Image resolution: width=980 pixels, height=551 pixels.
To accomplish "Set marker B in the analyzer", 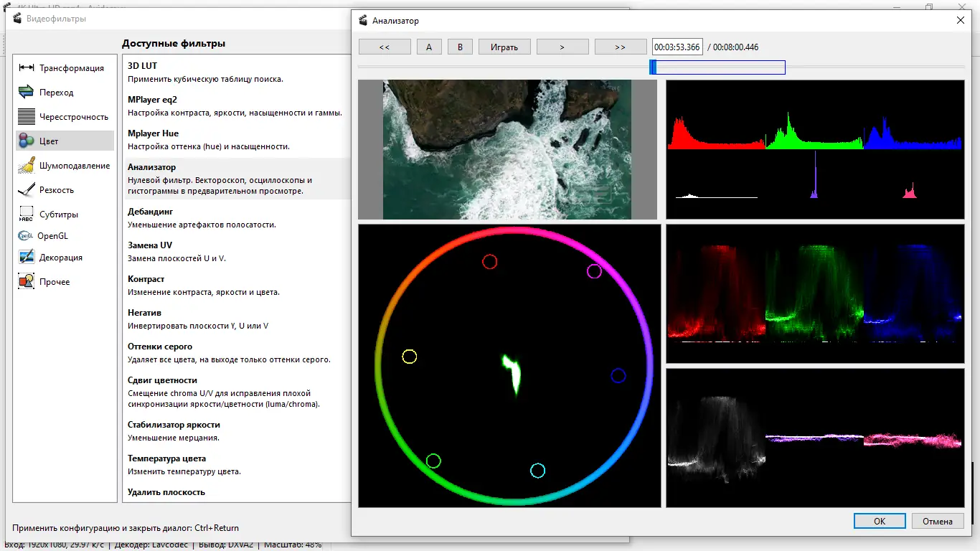I will (460, 47).
